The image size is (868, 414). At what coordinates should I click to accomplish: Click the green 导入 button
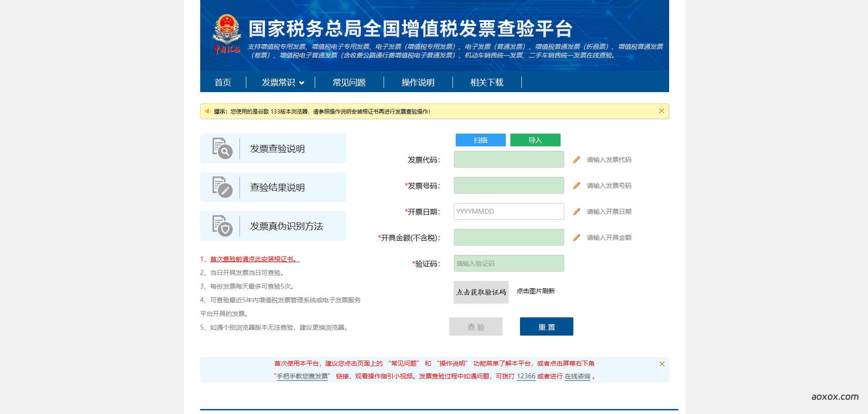point(535,140)
